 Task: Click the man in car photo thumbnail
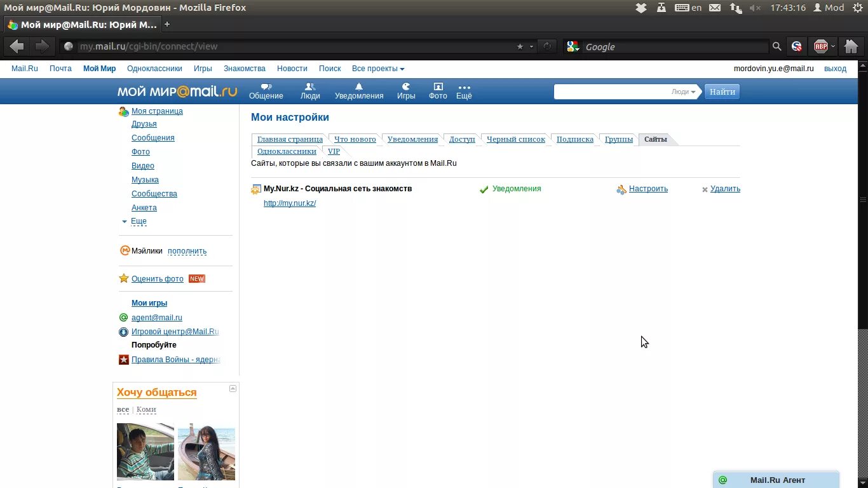146,452
